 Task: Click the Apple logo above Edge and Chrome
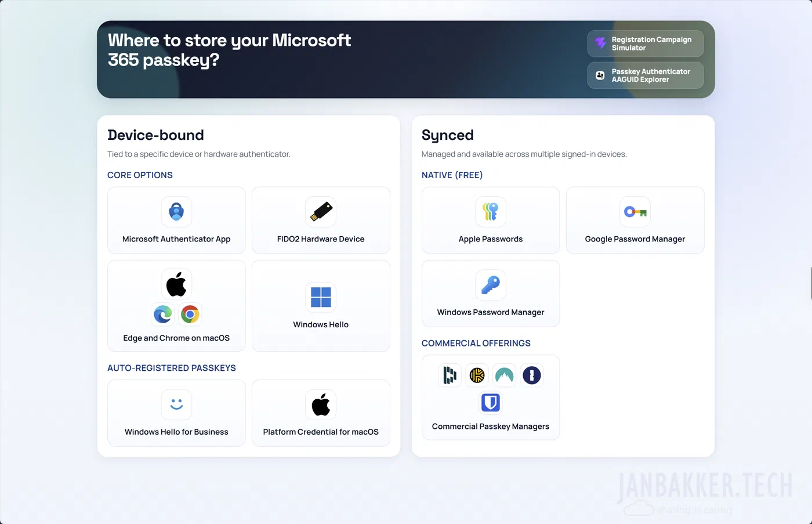[x=176, y=284]
